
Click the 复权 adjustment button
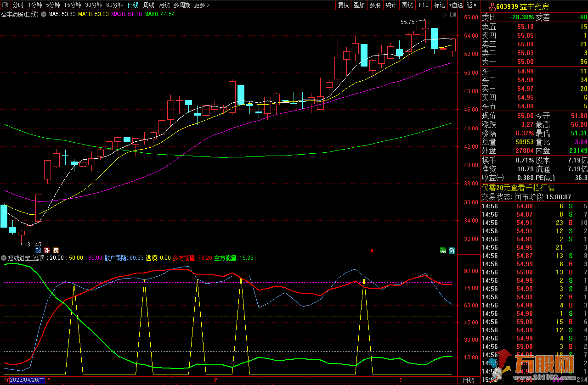pyautogui.click(x=344, y=5)
